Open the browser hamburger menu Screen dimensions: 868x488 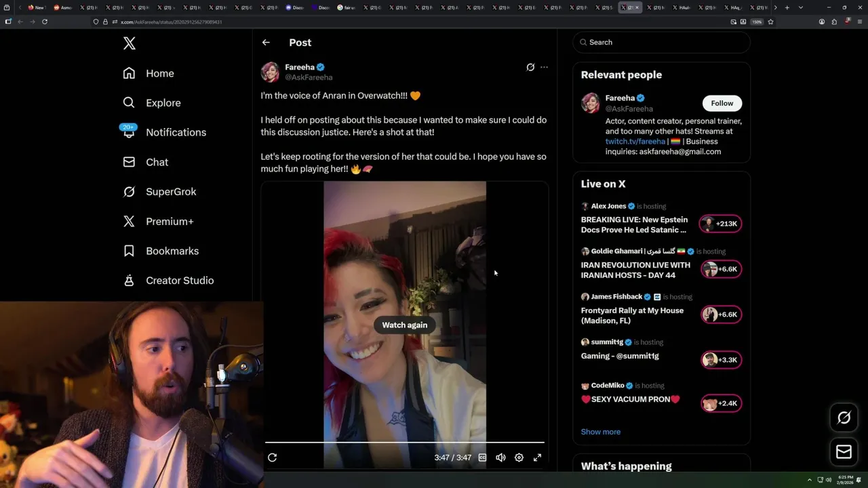860,22
